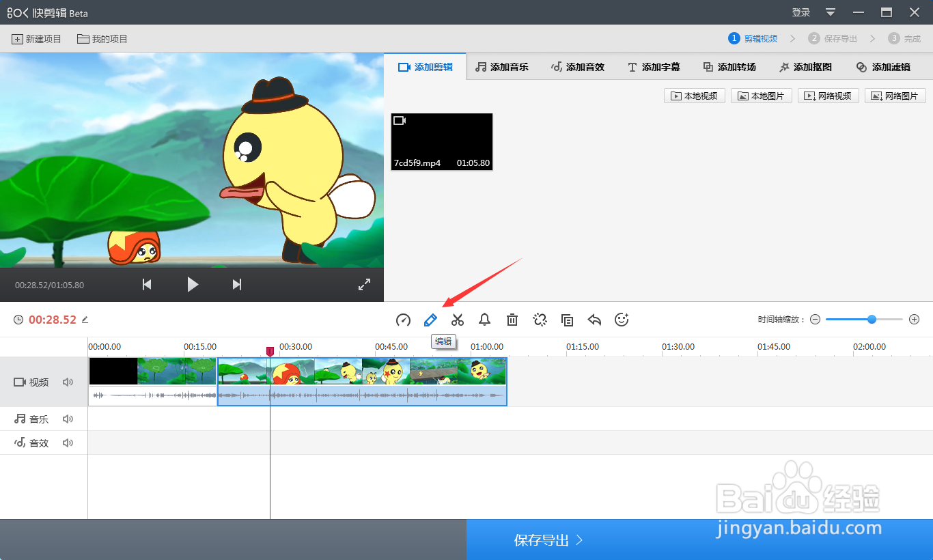Click 本地视频 button
Screen dimensions: 933x560
point(695,96)
